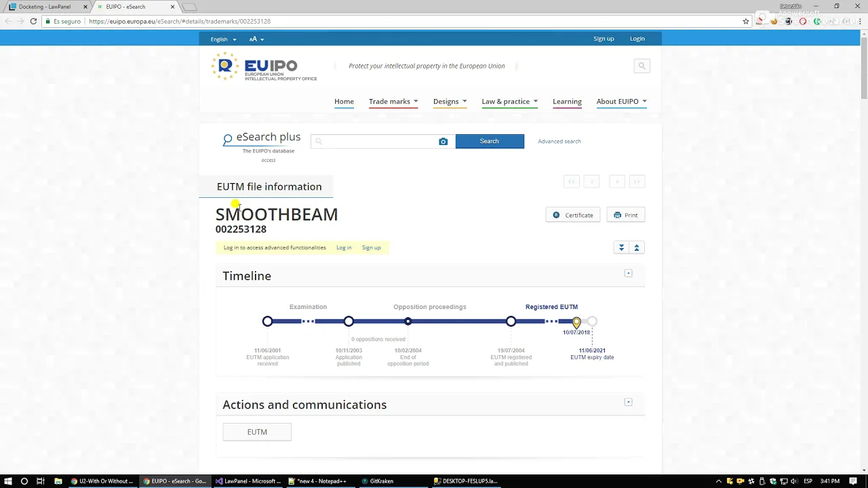
Task: Click the green extension icon in Chrome toolbar
Action: click(817, 21)
